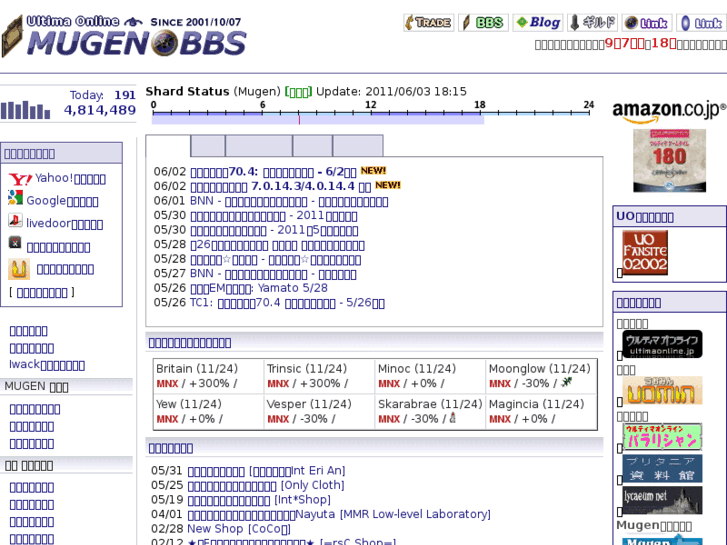This screenshot has height=545, width=727.
Task: Open the blue Britannia archive banner
Action: coord(663,468)
